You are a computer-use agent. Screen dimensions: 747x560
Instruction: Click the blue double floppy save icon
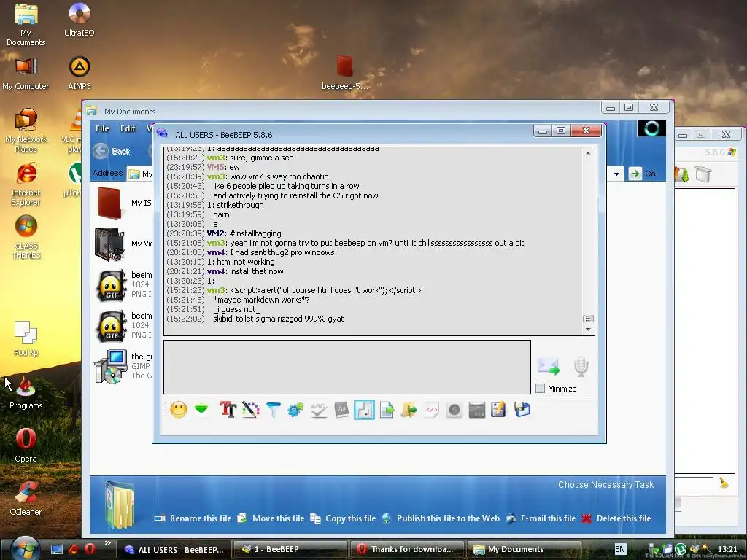(x=522, y=410)
